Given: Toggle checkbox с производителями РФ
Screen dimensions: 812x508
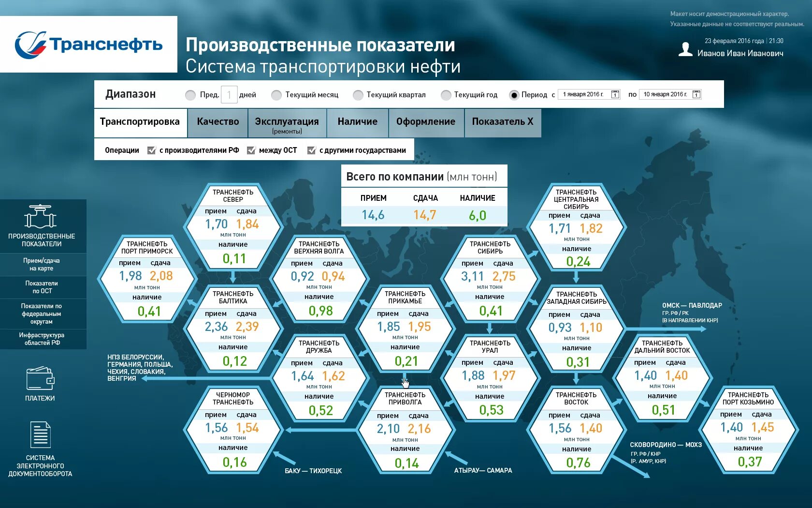Looking at the screenshot, I should click(x=152, y=150).
